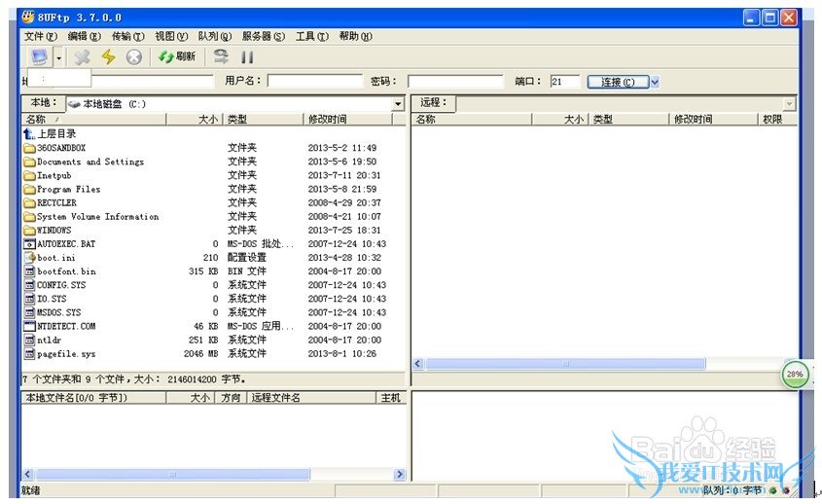The height and width of the screenshot is (504, 822).
Task: Click the file count summary status text
Action: tap(133, 378)
